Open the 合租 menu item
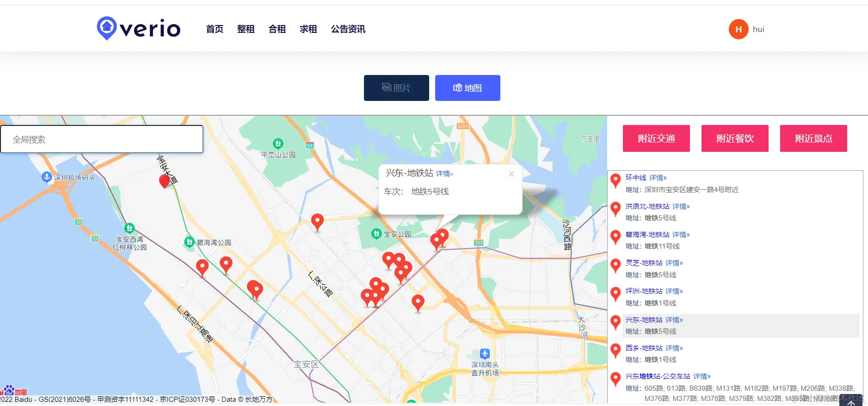The width and height of the screenshot is (868, 406). tap(277, 29)
